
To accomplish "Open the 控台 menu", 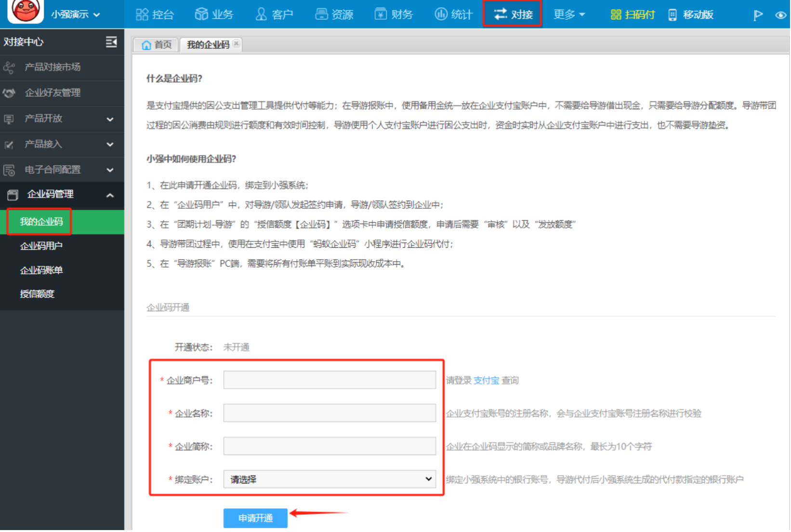I will coord(155,14).
